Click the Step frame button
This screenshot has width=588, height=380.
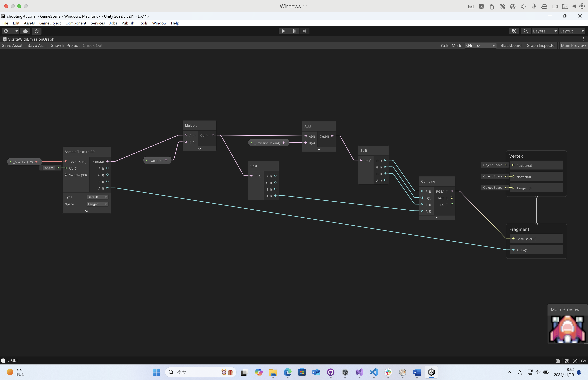pyautogui.click(x=304, y=31)
